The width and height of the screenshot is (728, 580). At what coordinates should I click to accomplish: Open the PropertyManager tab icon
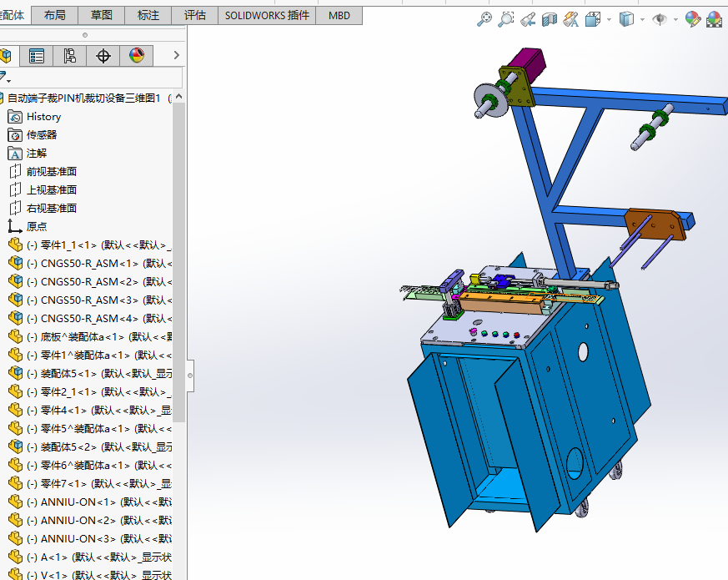pyautogui.click(x=37, y=56)
